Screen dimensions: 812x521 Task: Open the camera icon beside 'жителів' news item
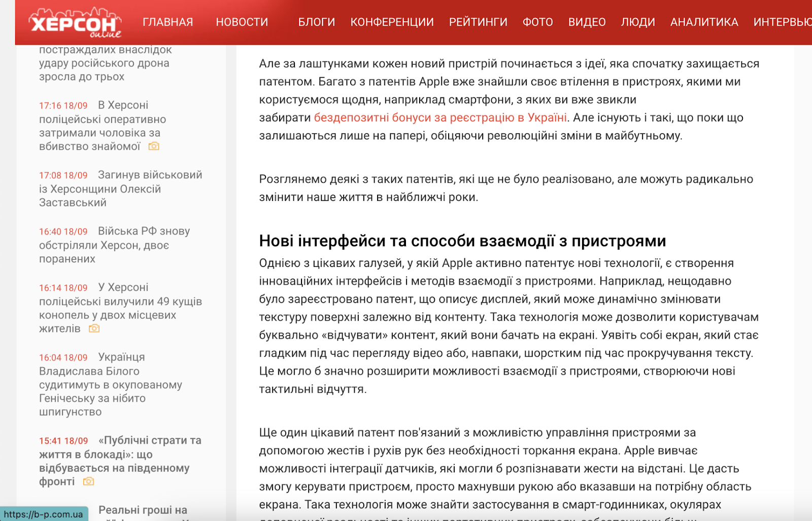tap(94, 328)
